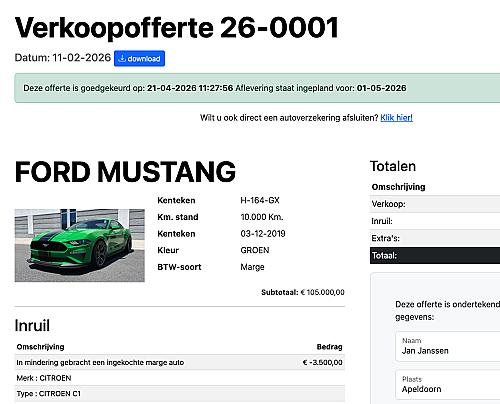Select the 'Verkoopofferte 26-0001' heading
The image size is (500, 404).
click(x=177, y=28)
